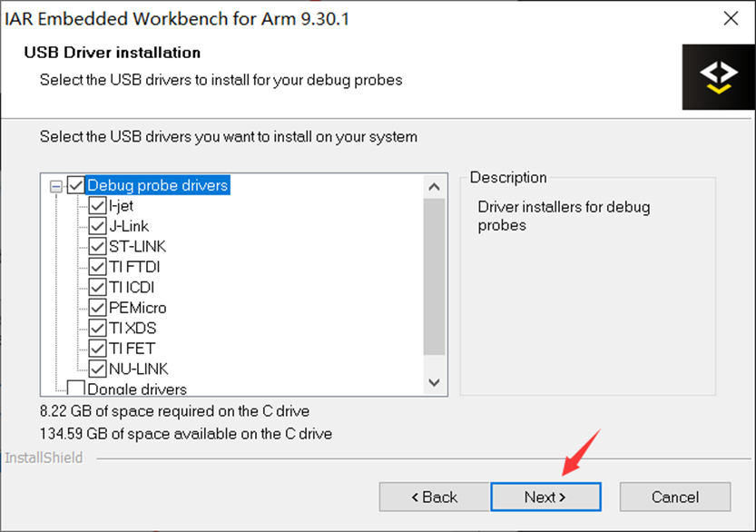Viewport: 756px width, 532px height.
Task: Toggle the TI ICDI checkbox
Action: pos(98,287)
